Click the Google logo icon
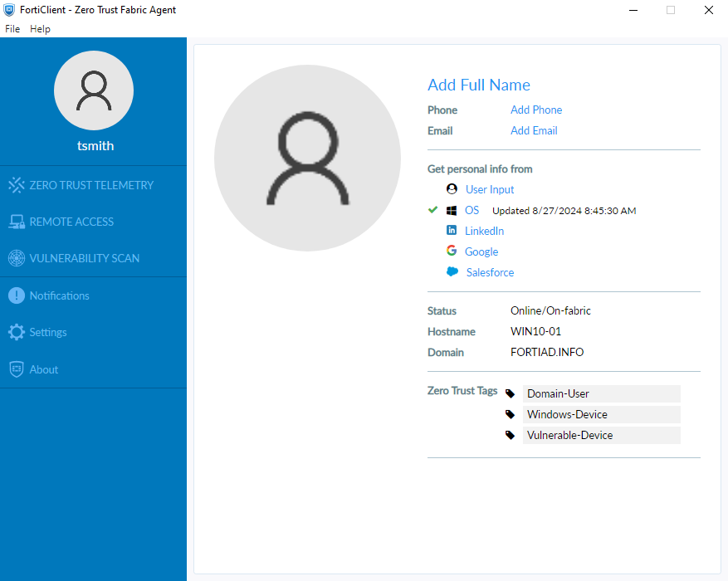The height and width of the screenshot is (581, 728). click(x=452, y=251)
